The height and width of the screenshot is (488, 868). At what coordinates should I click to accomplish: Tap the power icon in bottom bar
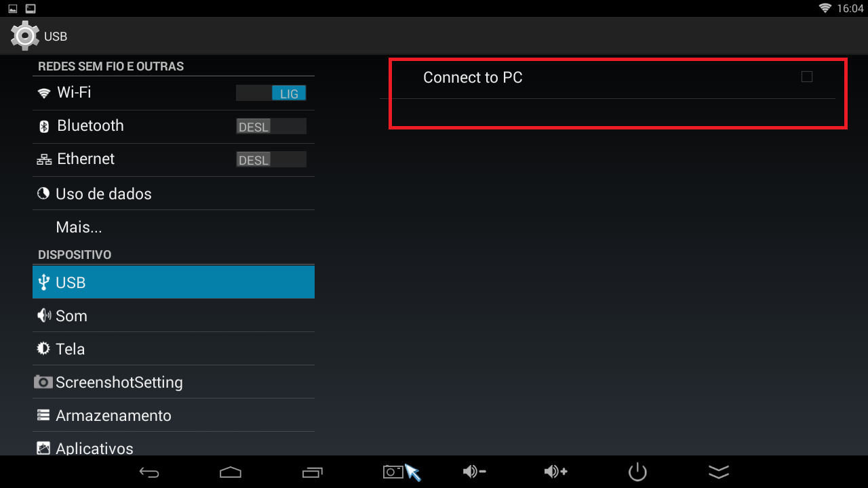(637, 472)
